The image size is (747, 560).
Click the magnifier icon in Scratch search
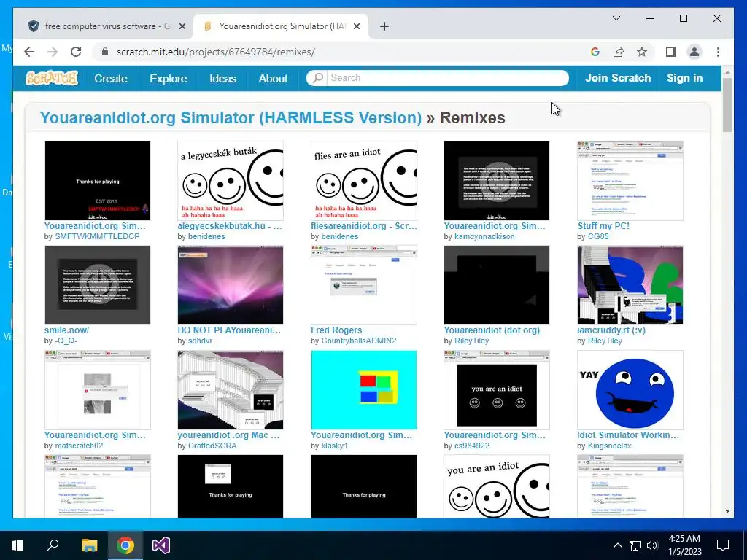318,77
